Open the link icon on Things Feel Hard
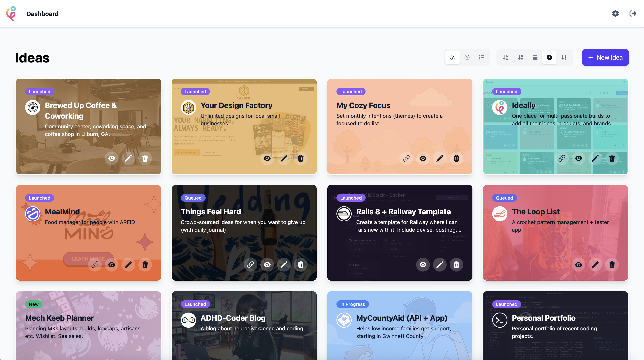Screen dimensions: 644x360 [x=250, y=265]
